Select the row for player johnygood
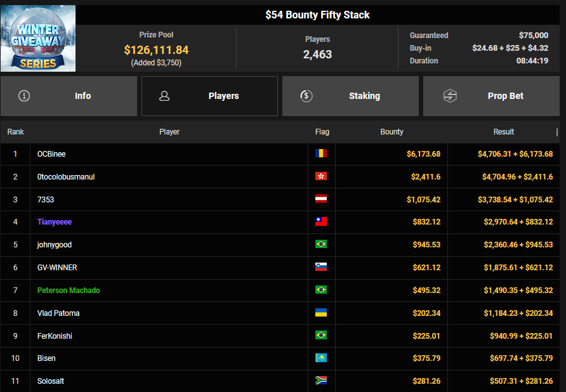Viewport: 566px width, 392px height. point(54,245)
